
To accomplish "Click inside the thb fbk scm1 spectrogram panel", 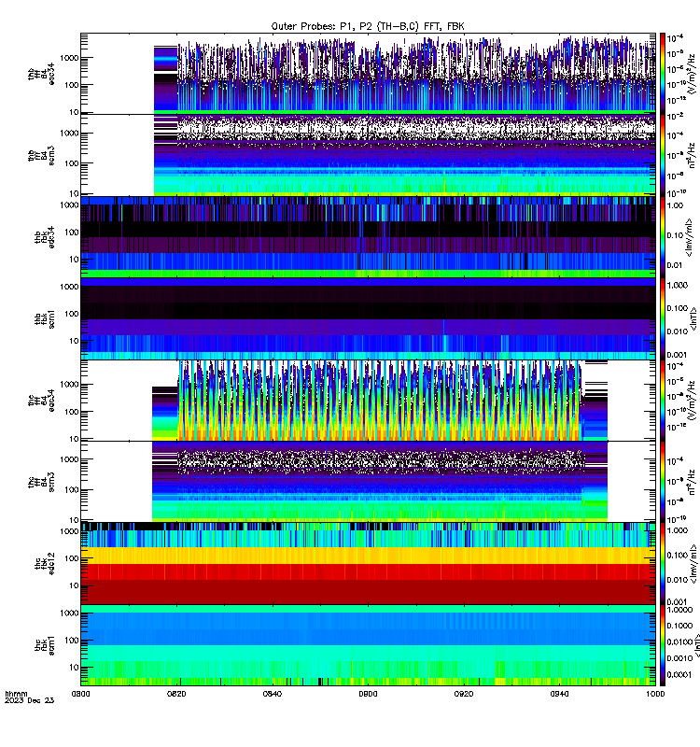I will [368, 318].
